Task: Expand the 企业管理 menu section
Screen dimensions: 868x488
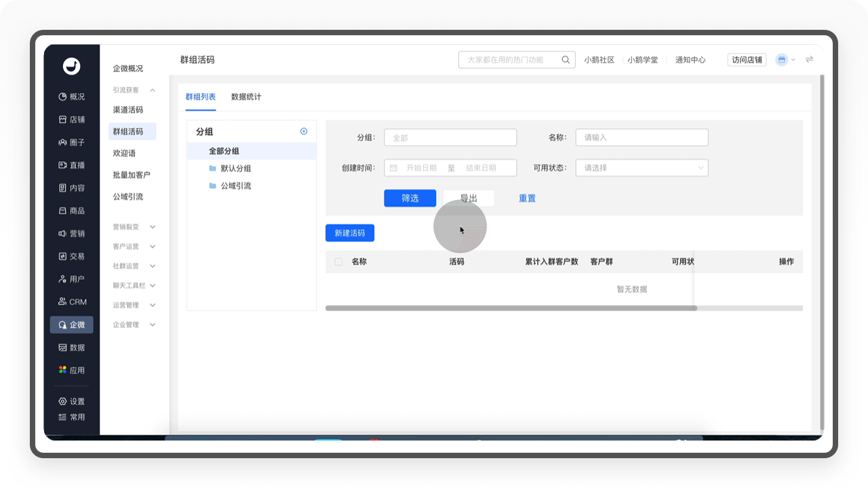Action: (134, 325)
